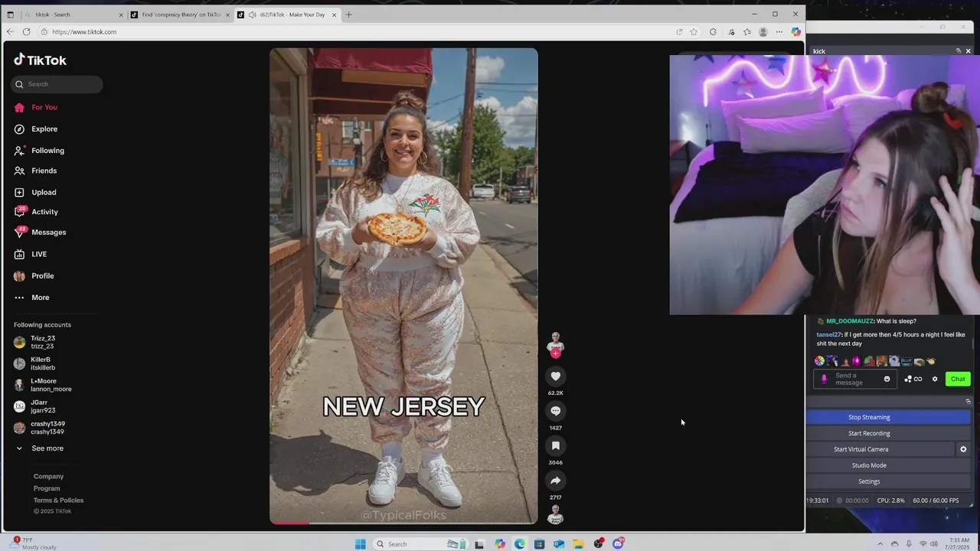This screenshot has height=551, width=980.
Task: Open a new browser tab
Action: [348, 15]
